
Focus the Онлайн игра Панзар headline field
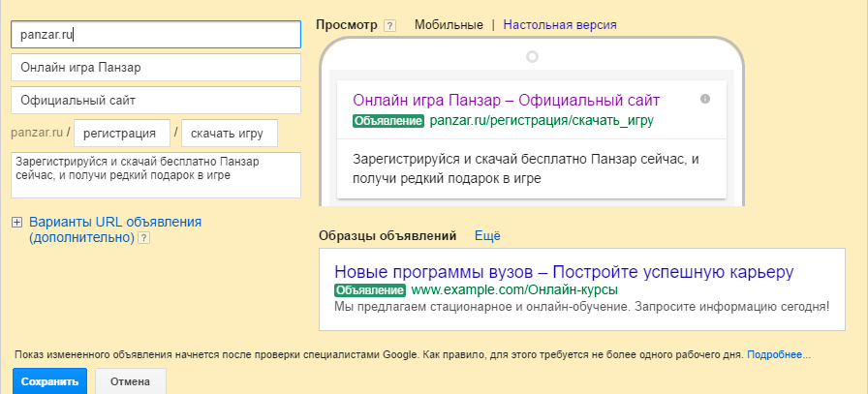pos(156,68)
